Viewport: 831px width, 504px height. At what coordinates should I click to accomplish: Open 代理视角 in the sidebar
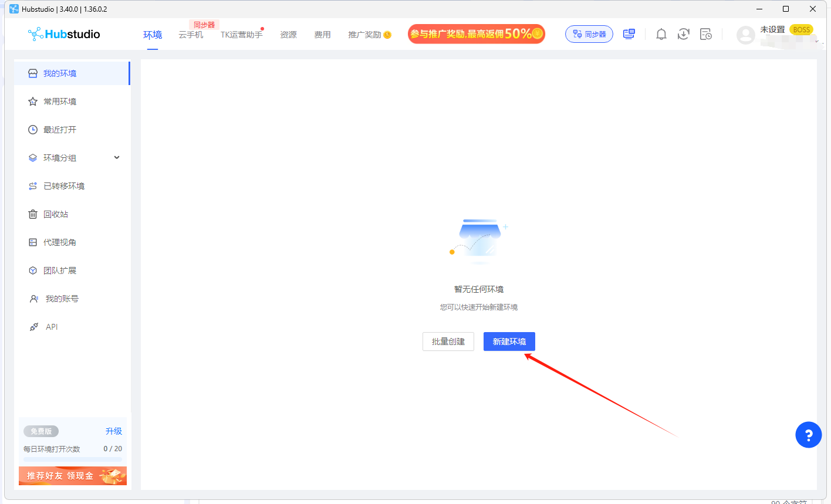click(x=60, y=242)
